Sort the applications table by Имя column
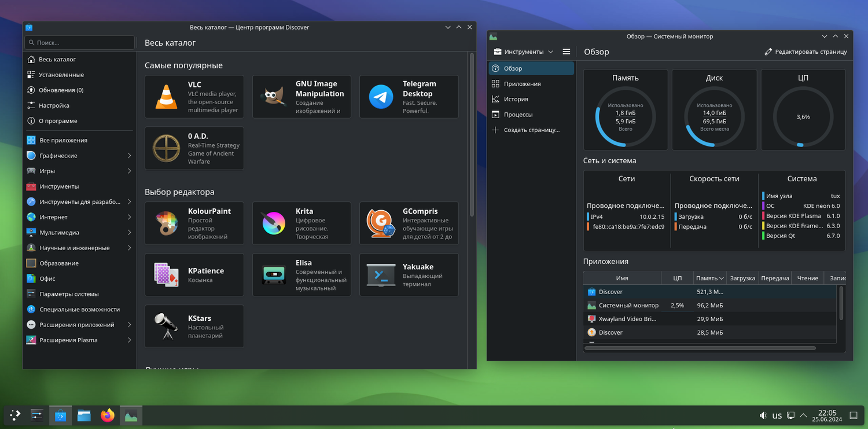Screen dimensions: 868x429 (622, 278)
